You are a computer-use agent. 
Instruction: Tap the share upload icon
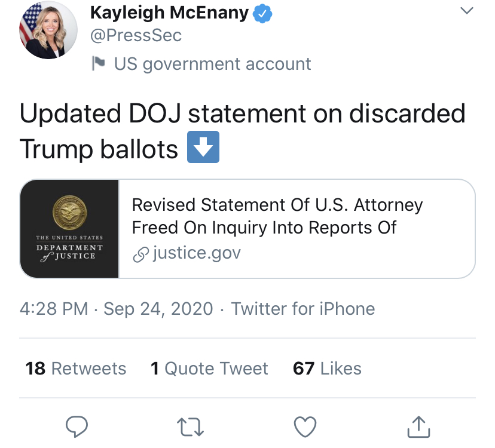tap(418, 426)
